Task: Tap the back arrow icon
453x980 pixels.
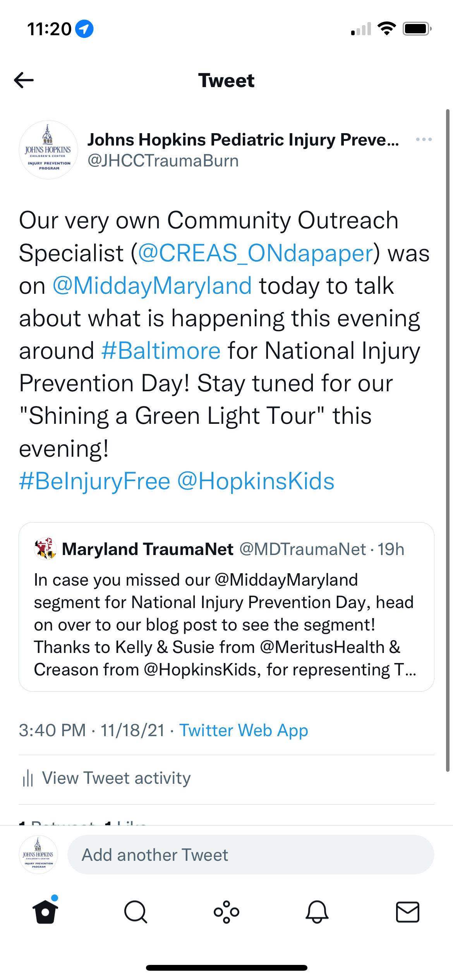Action: 24,80
